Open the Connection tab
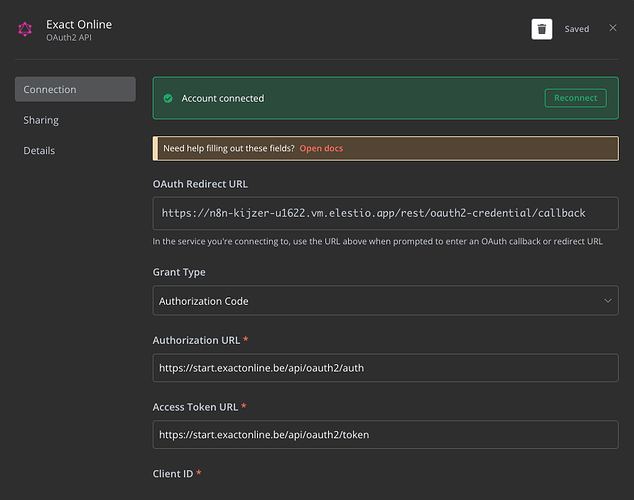634x500 pixels. pos(75,89)
